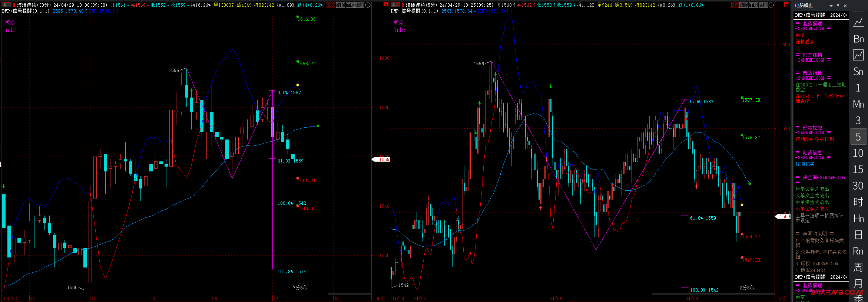This screenshot has height=302, width=868.
Task: Maximize right chart with red square icon
Action: [786, 5]
